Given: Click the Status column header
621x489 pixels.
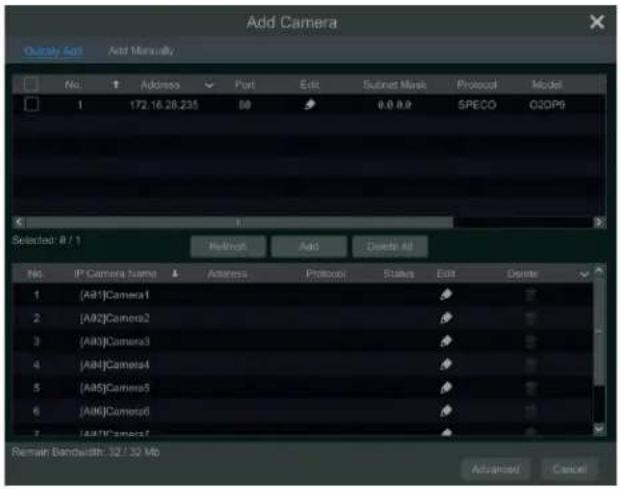Looking at the screenshot, I should (399, 274).
